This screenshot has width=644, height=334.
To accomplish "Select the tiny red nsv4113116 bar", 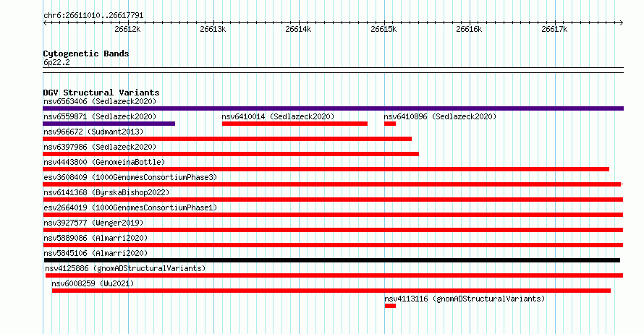I will (x=390, y=306).
